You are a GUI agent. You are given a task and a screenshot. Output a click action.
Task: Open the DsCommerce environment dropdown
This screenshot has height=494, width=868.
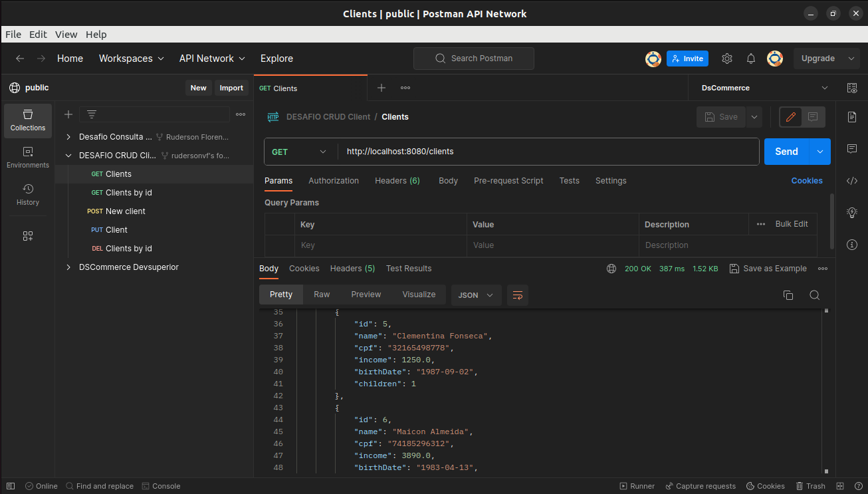(764, 88)
